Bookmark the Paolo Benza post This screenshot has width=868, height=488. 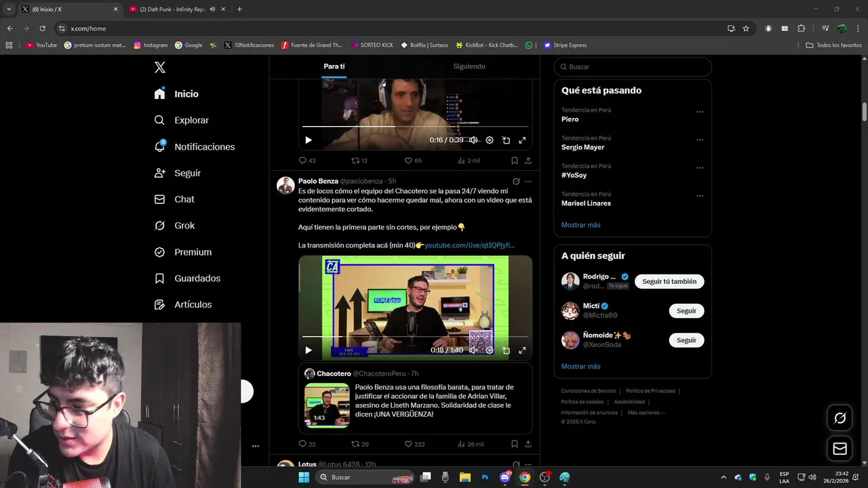click(514, 444)
